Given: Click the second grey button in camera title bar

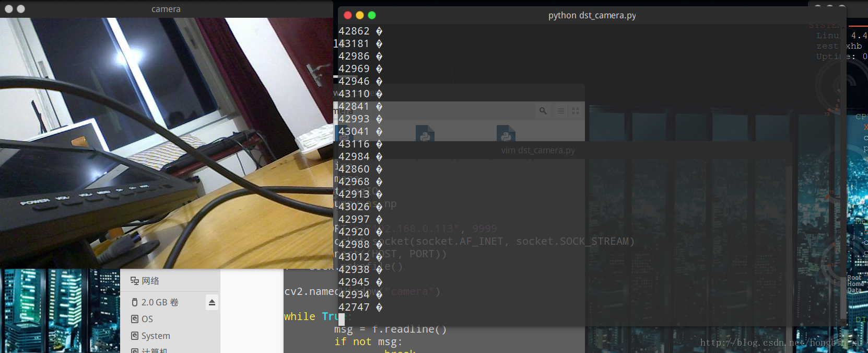Looking at the screenshot, I should [21, 9].
